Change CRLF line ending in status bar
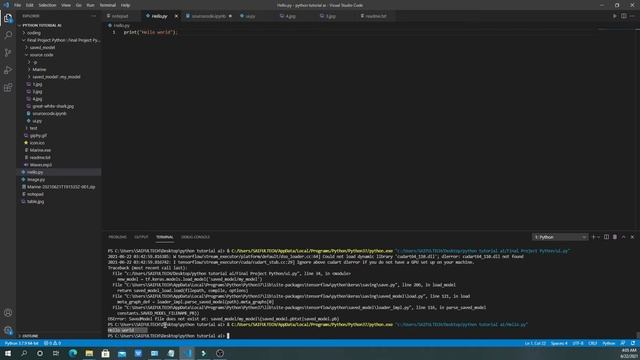The image size is (640, 360). (593, 343)
